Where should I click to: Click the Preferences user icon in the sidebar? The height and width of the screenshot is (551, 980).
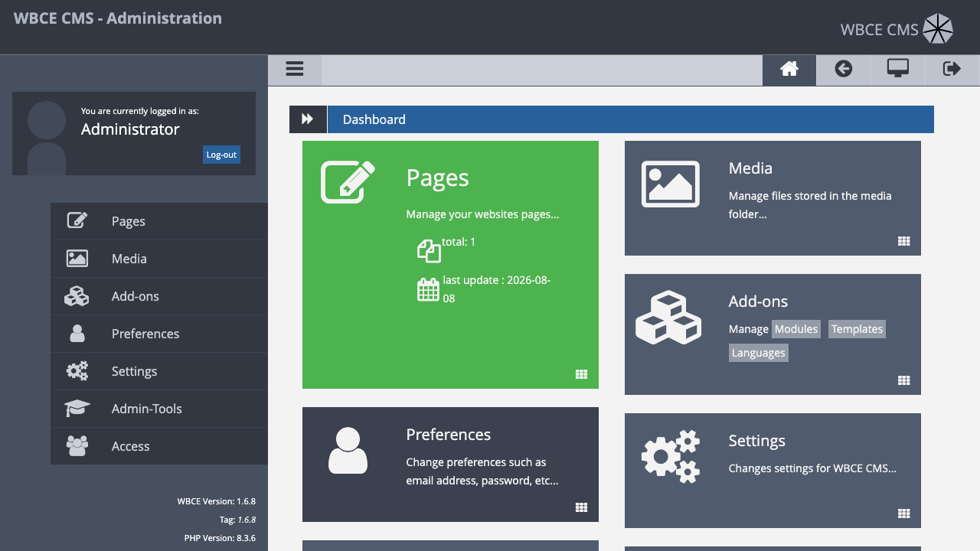(x=77, y=333)
